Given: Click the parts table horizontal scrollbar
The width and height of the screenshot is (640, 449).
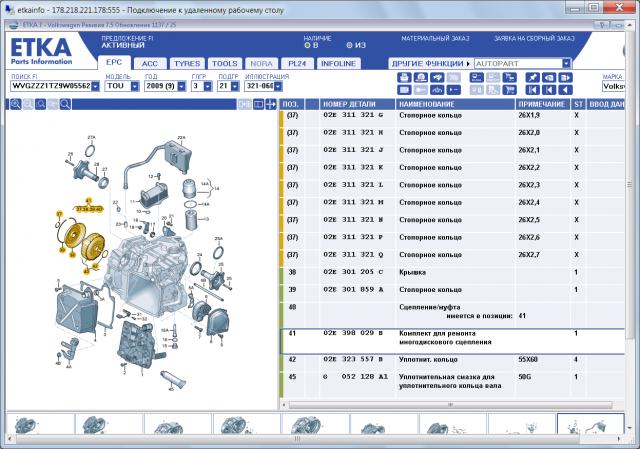Looking at the screenshot, I should point(450,405).
